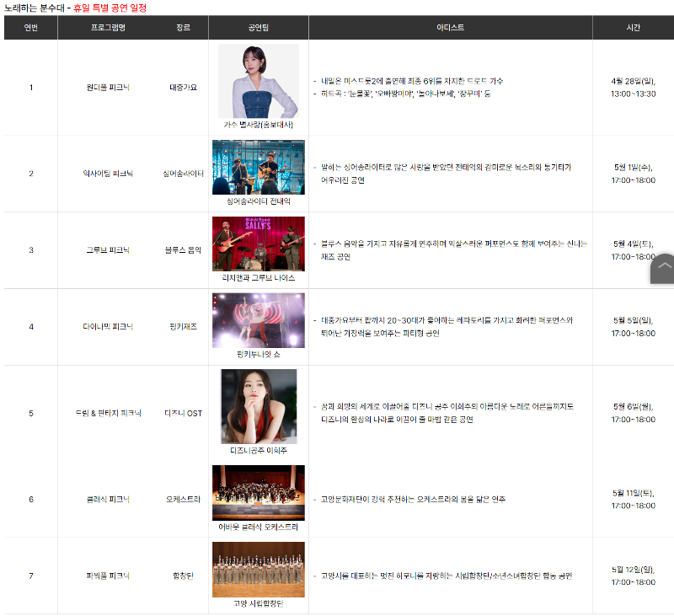Click the 블루스 음악 genre cell
The image size is (674, 616).
pos(183,249)
